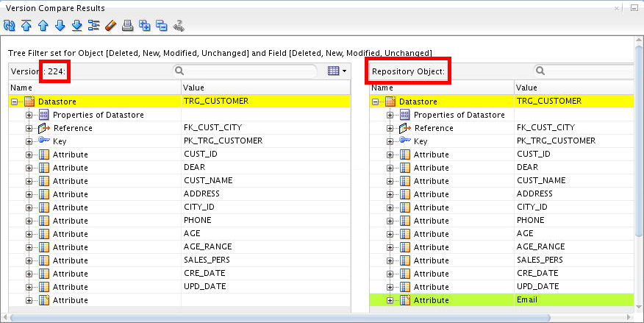Click Properties of Datastore icon in Repository Object panel
Viewport: 644px width, 323px height.
pos(405,115)
